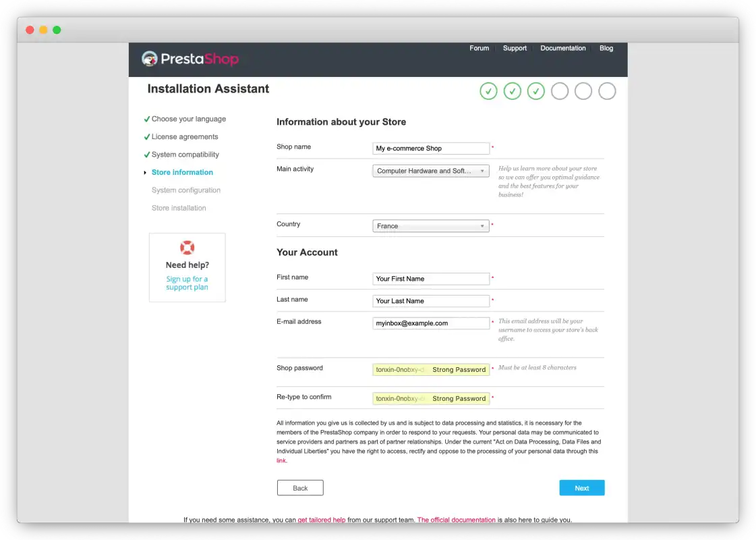Click the checkmark beside Choose your language
Viewport: 756px width, 540px height.
pyautogui.click(x=146, y=119)
